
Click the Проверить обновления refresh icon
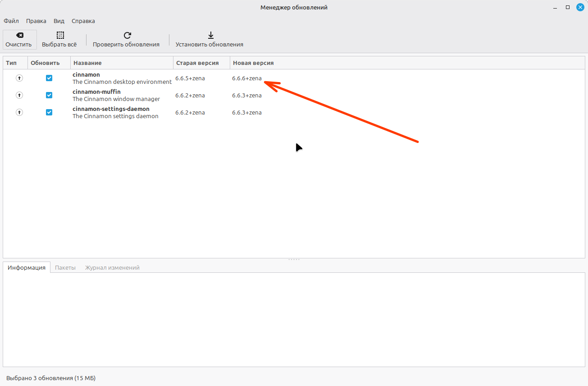(x=127, y=35)
